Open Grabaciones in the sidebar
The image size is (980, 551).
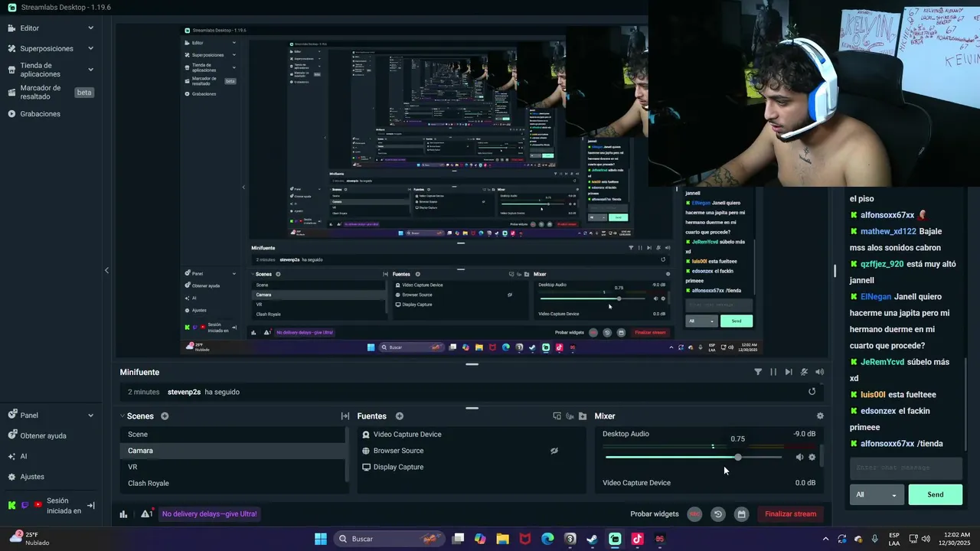point(40,114)
